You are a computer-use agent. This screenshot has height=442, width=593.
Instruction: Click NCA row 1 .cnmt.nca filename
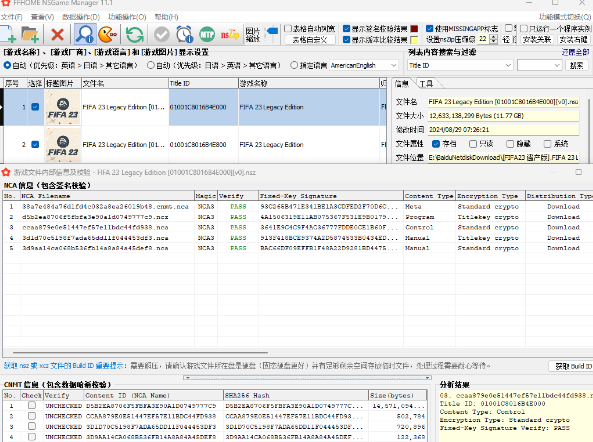[105, 206]
